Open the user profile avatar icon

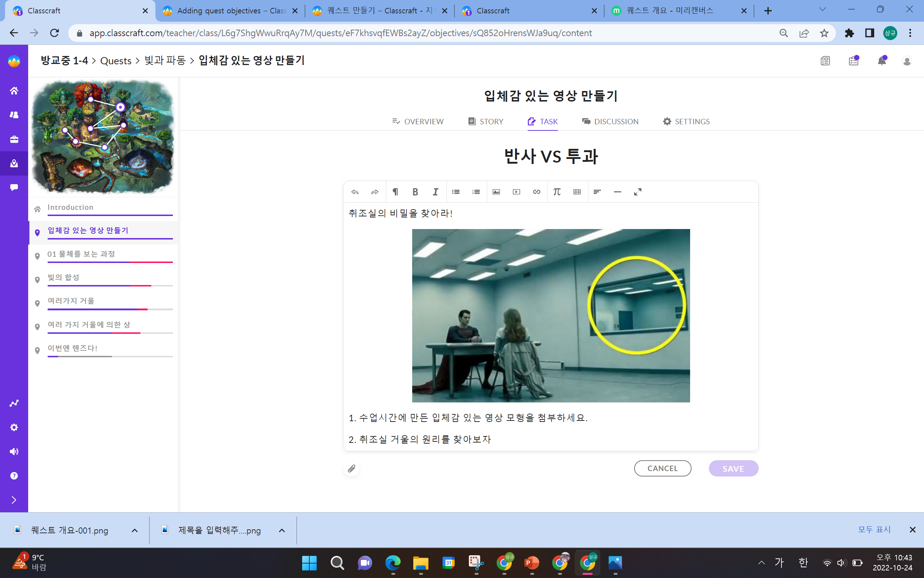click(907, 61)
